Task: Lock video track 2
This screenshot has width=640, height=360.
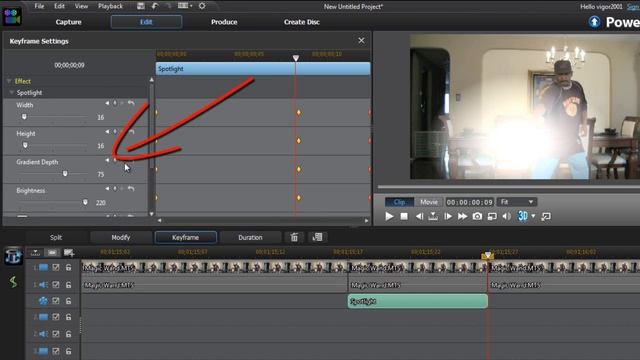Action: tap(69, 317)
